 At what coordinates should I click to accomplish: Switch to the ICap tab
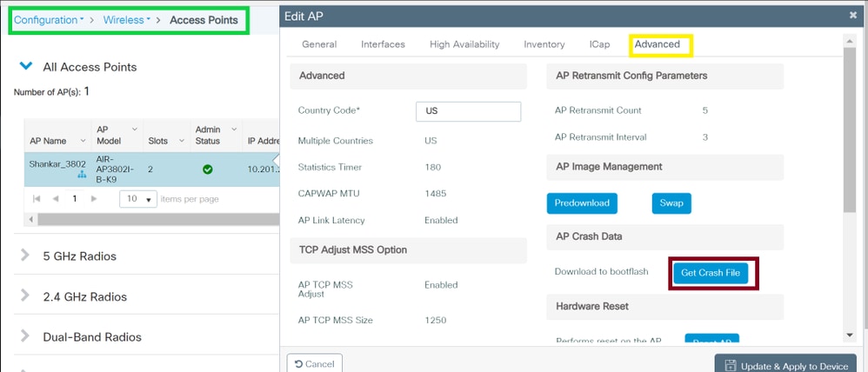(599, 44)
